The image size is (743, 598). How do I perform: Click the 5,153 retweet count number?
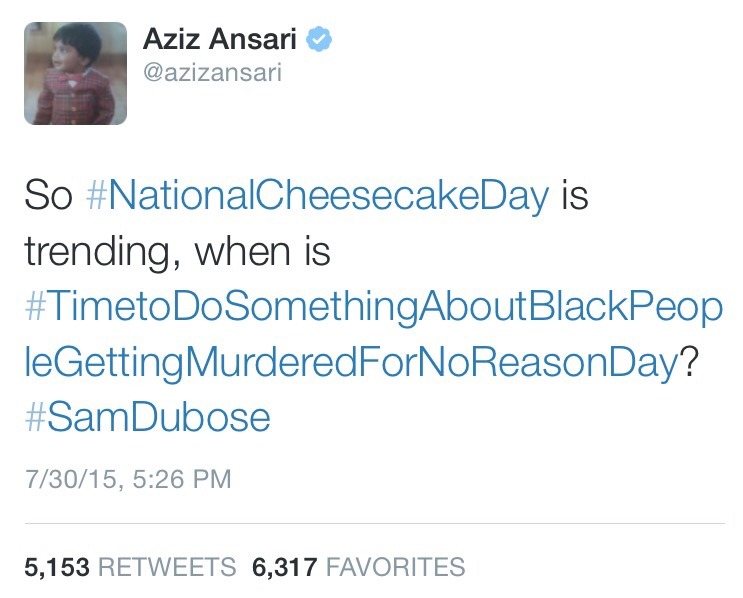click(56, 567)
